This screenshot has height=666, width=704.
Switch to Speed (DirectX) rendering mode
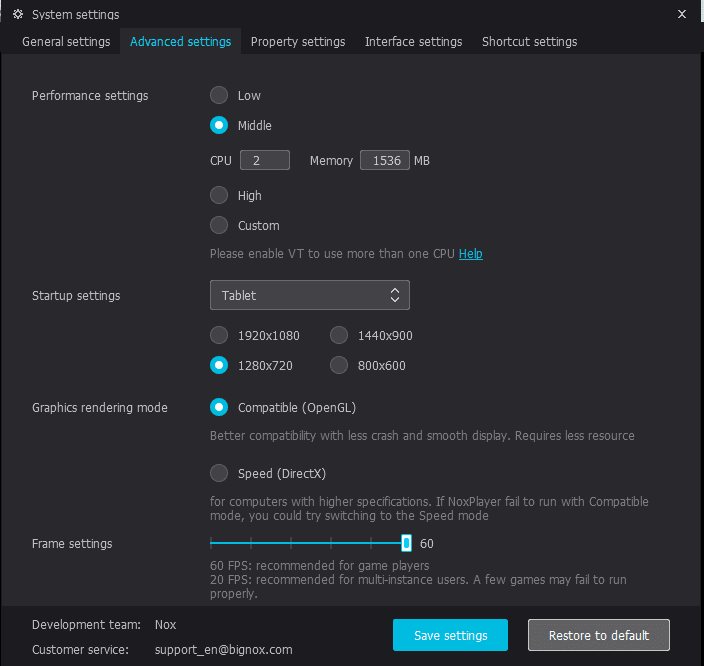pyautogui.click(x=219, y=473)
